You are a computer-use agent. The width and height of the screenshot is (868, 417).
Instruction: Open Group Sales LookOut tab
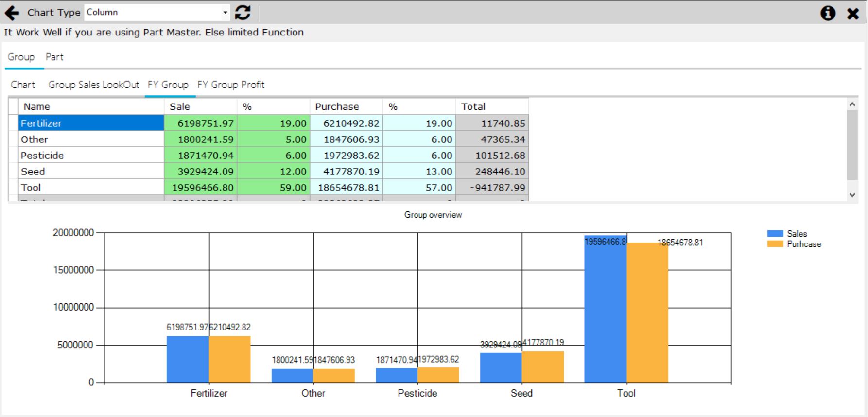pos(94,85)
